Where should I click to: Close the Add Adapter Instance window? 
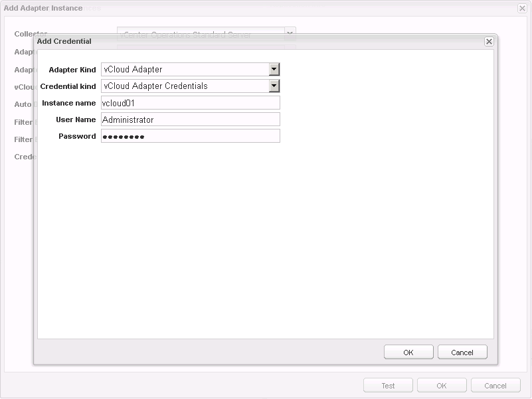tap(522, 8)
